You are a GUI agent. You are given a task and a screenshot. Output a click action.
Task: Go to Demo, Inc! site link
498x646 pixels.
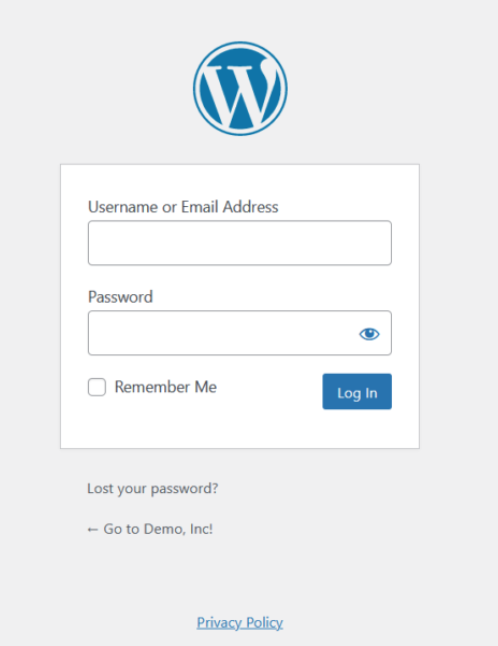150,529
